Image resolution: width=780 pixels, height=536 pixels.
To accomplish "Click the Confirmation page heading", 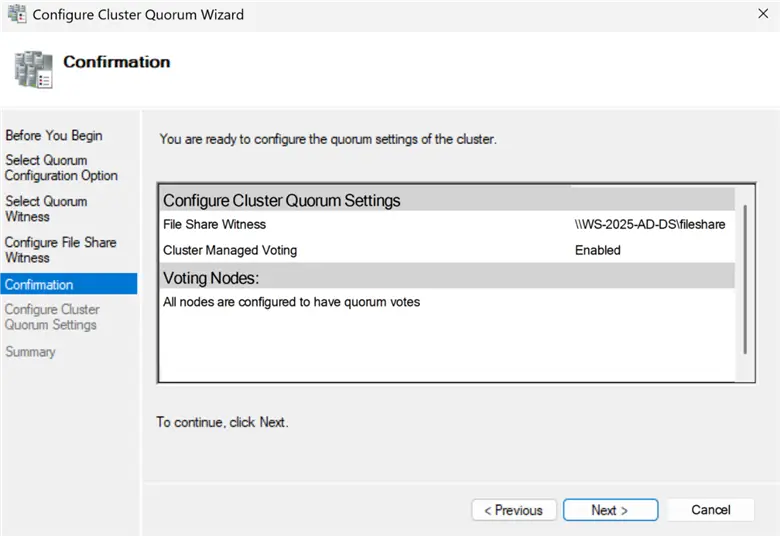I will (x=116, y=62).
